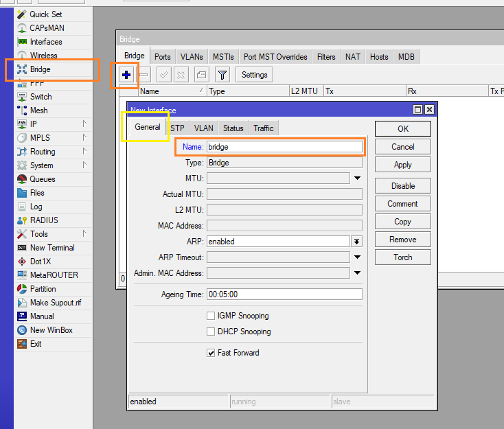Screen dimensions: 504x429
Task: Click the Name input field
Action: click(x=284, y=146)
